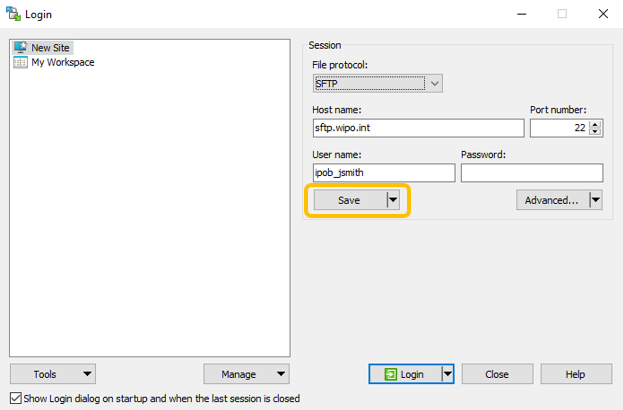Expand the Save button dropdown arrow

click(x=393, y=200)
